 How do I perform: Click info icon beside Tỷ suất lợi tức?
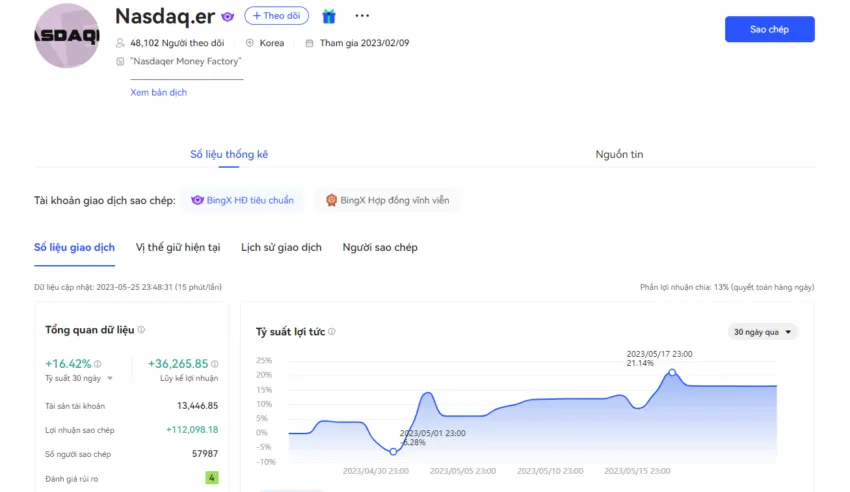332,332
